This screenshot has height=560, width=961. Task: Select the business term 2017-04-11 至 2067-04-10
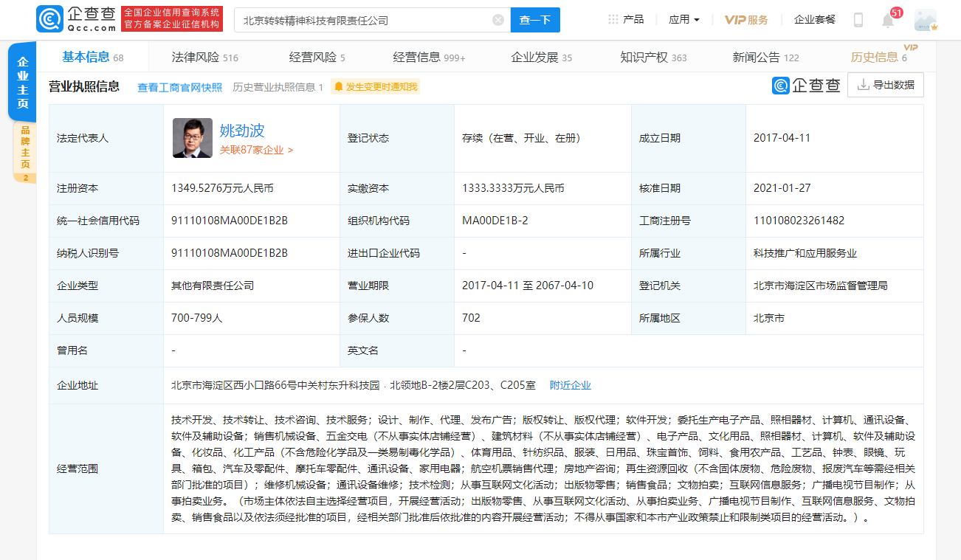[x=528, y=286]
